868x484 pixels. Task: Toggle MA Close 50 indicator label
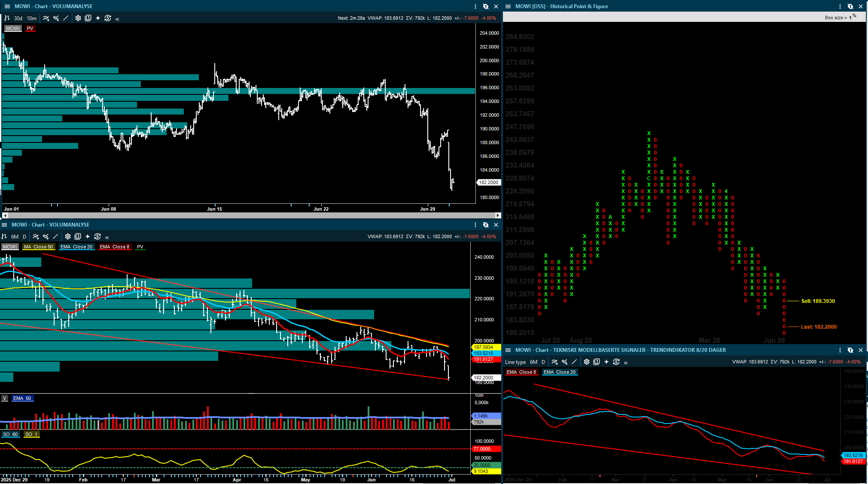tap(38, 247)
